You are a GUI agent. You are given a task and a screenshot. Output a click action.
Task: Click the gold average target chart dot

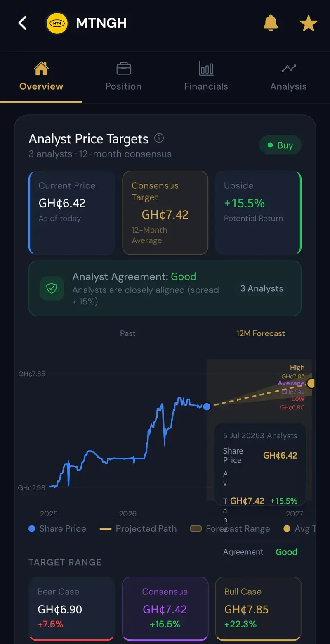click(311, 383)
